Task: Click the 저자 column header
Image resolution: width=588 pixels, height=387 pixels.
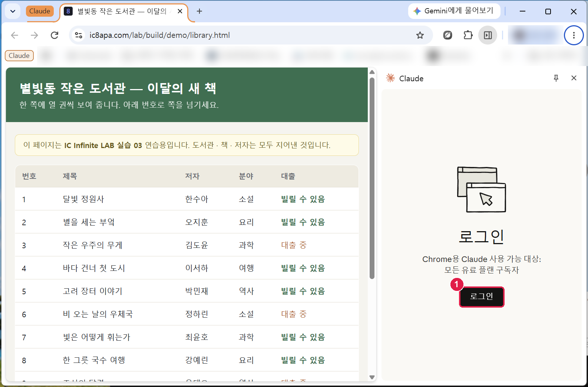Action: [x=192, y=176]
